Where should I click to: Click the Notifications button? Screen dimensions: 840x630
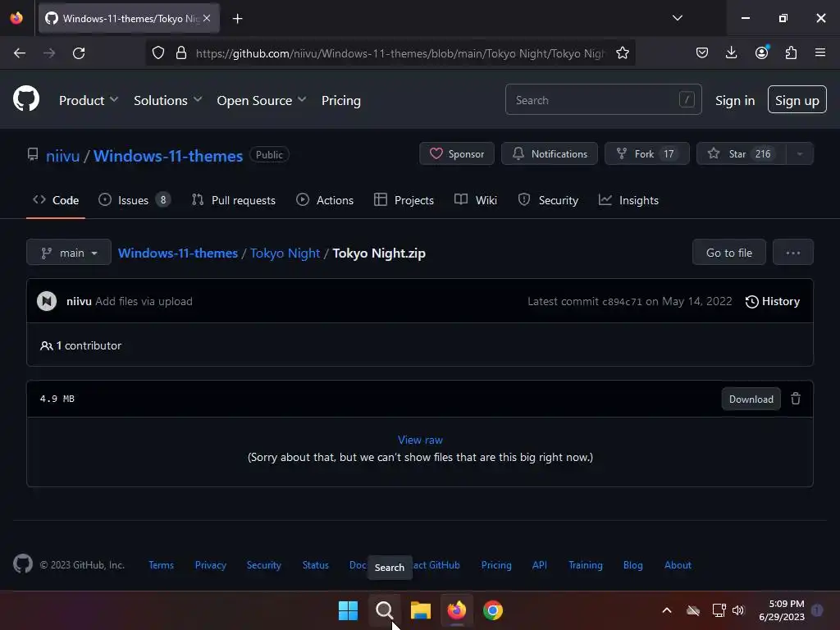pos(549,153)
